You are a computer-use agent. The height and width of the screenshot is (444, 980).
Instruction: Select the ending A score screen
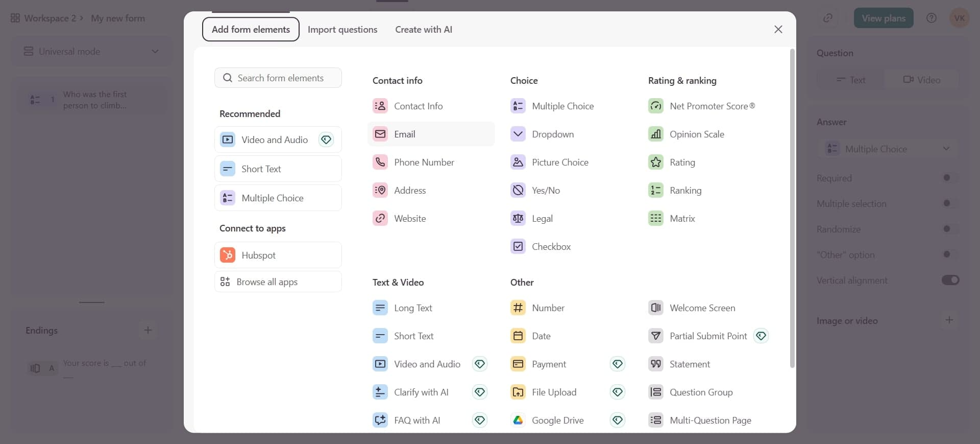(x=92, y=368)
